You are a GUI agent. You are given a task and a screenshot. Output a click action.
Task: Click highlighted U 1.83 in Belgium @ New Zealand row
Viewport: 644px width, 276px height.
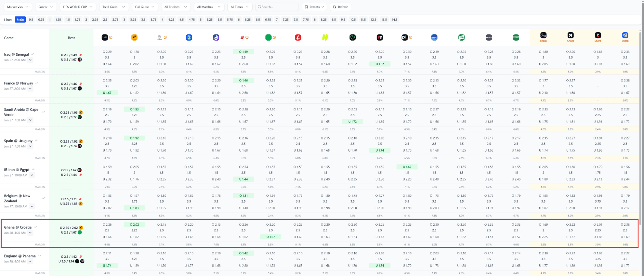(134, 208)
